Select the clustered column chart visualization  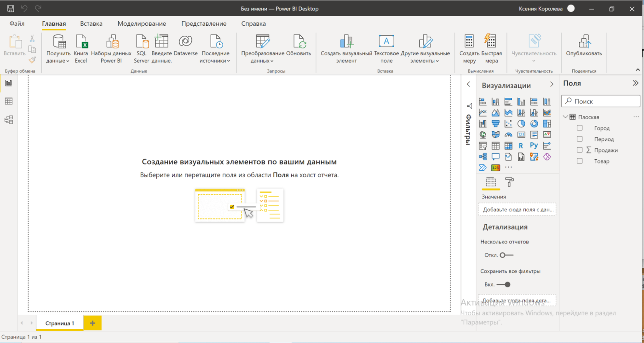(x=521, y=102)
